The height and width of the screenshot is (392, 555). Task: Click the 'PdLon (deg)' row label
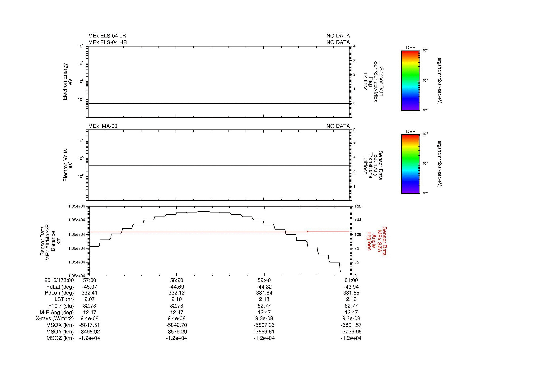click(59, 293)
